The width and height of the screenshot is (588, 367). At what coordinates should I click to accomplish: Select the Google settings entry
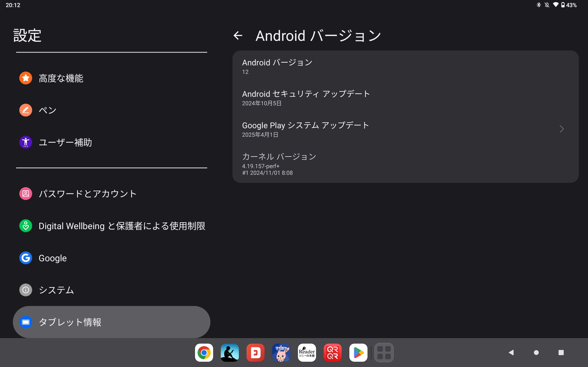coord(52,258)
